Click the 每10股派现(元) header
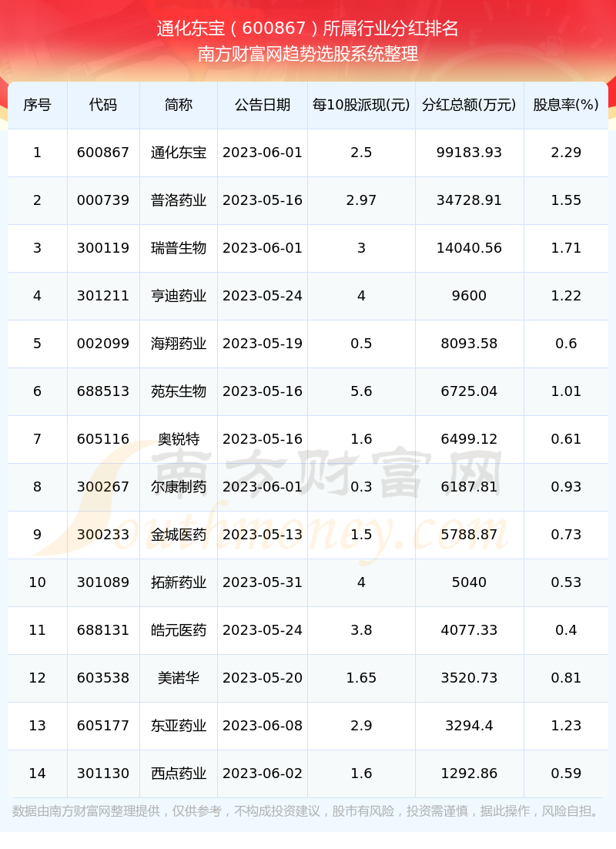The image size is (616, 849). tap(360, 105)
